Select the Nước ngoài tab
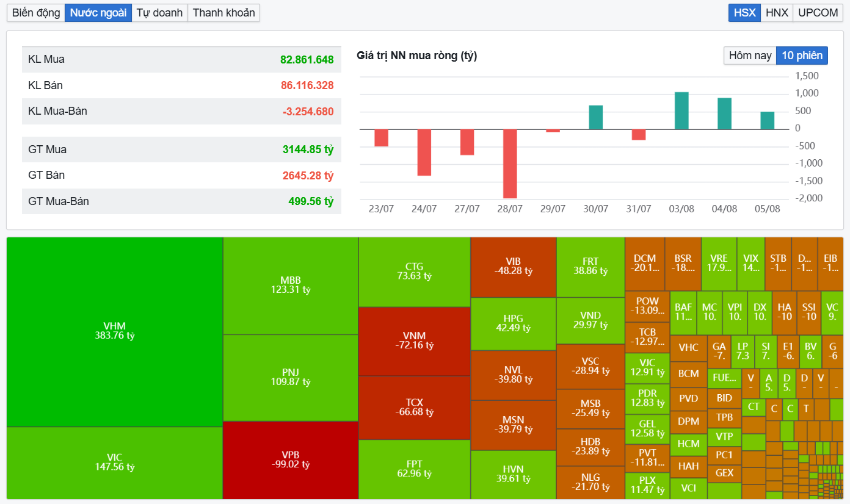The image size is (850, 504). [x=98, y=13]
